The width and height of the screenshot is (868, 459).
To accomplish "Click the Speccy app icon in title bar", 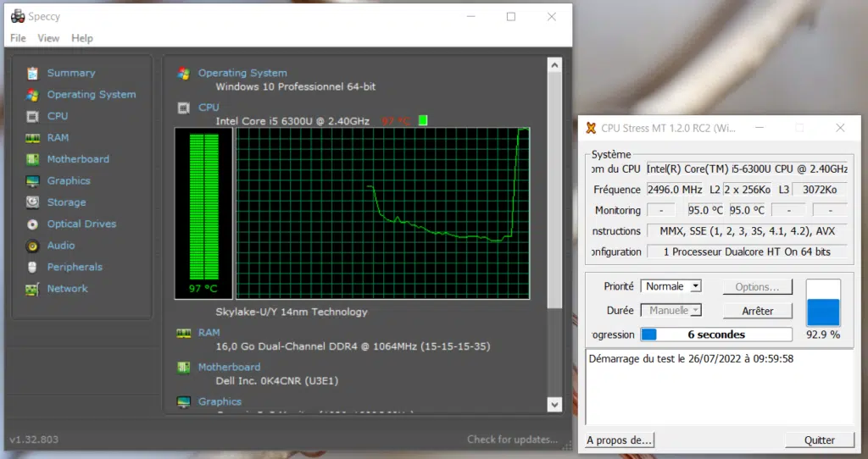I will [x=18, y=16].
